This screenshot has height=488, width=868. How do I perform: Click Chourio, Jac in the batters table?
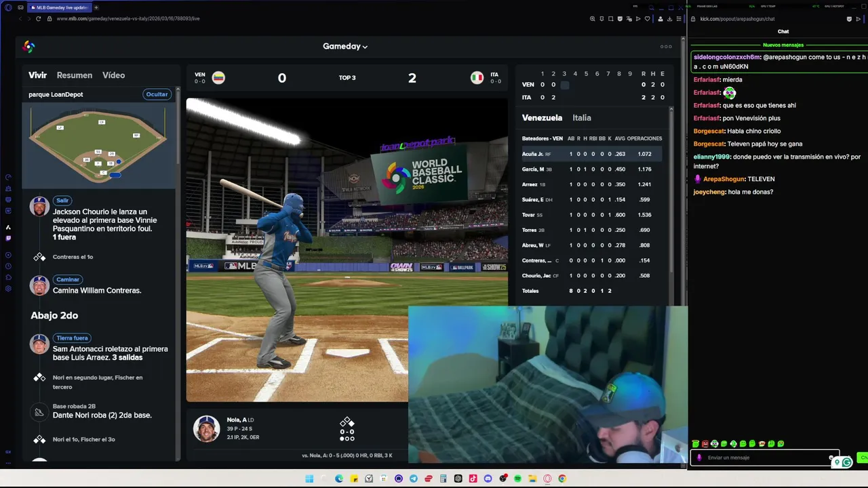coord(536,276)
